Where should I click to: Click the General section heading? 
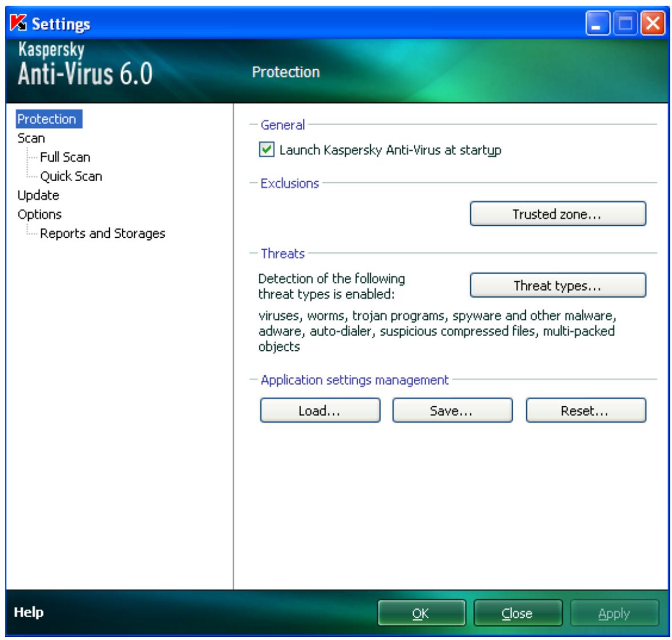[x=282, y=125]
